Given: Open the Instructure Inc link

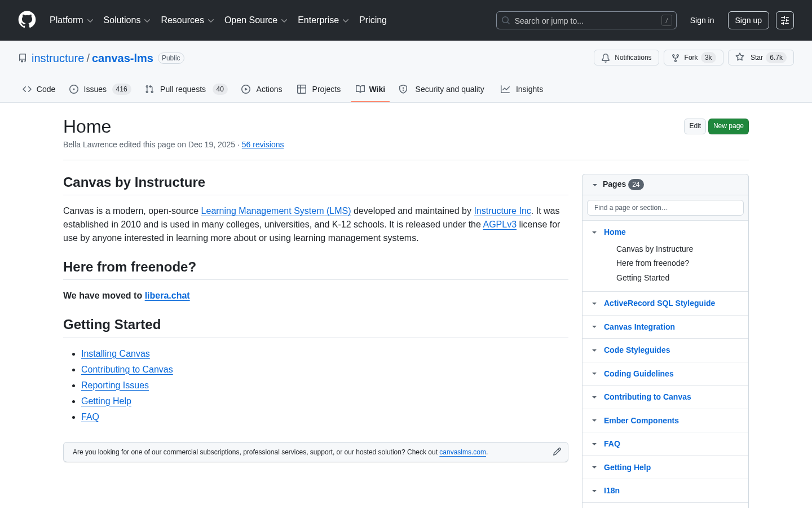Looking at the screenshot, I should [x=502, y=211].
